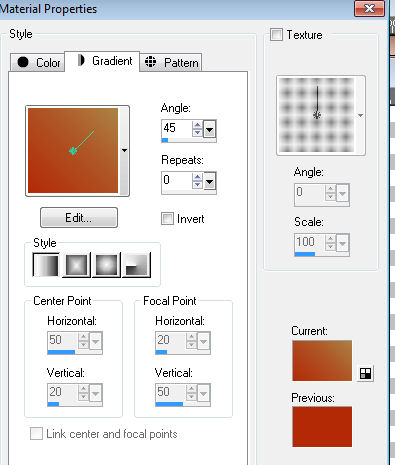Open the gradient Angle slider dropdown
This screenshot has height=465, width=395.
pos(209,129)
